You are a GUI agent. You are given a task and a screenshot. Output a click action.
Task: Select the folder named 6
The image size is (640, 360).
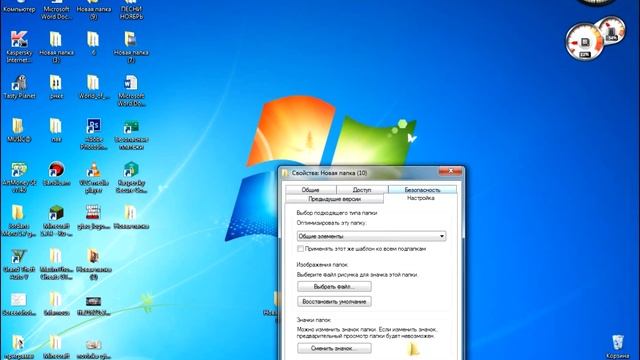coord(93,43)
